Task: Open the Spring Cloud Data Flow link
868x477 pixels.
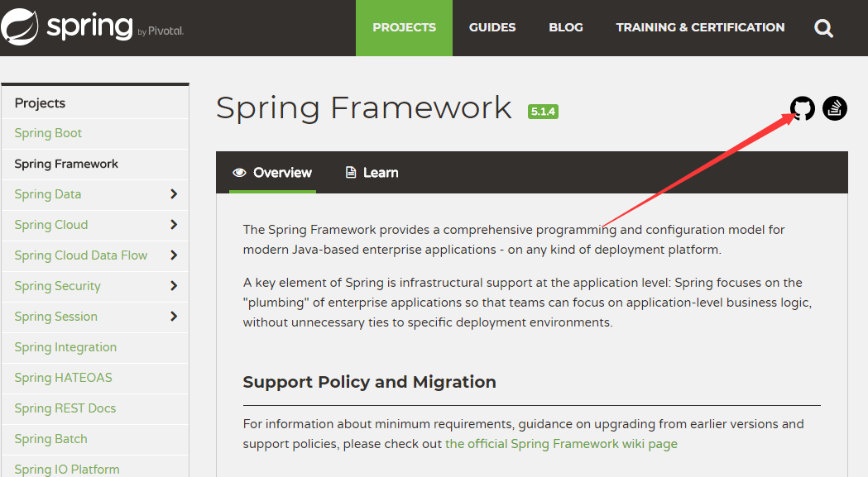Action: pyautogui.click(x=81, y=255)
